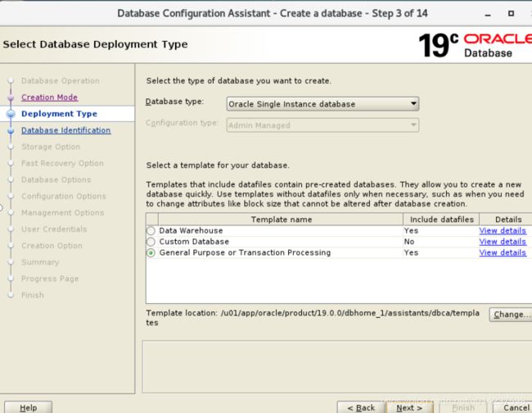
Task: Click the disabled Configuration type dropdown
Action: click(322, 125)
